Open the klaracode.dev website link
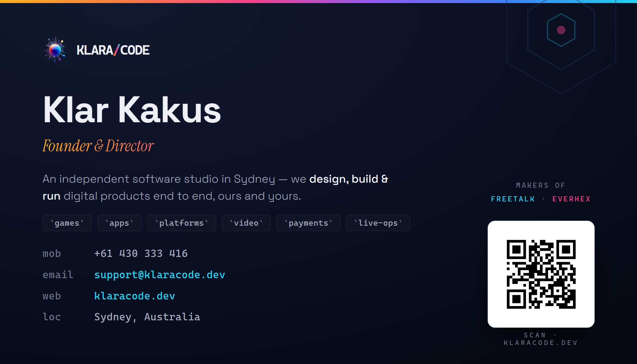This screenshot has width=637, height=364. [135, 296]
